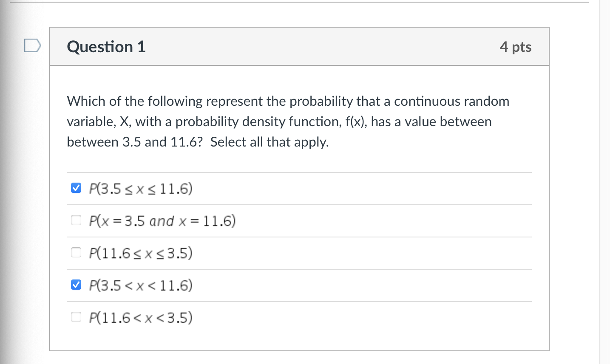Select the answer label P(3.5 < x < 11.6)

click(x=141, y=285)
